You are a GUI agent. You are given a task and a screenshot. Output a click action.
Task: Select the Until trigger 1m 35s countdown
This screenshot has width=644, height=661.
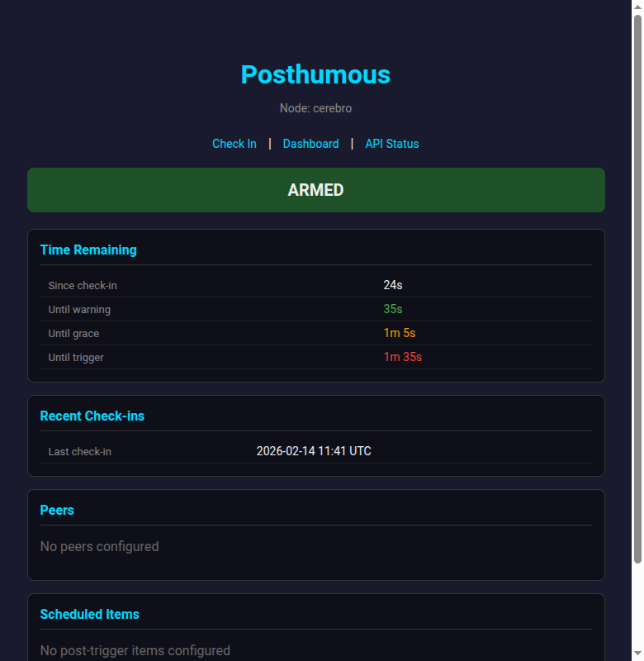[402, 357]
